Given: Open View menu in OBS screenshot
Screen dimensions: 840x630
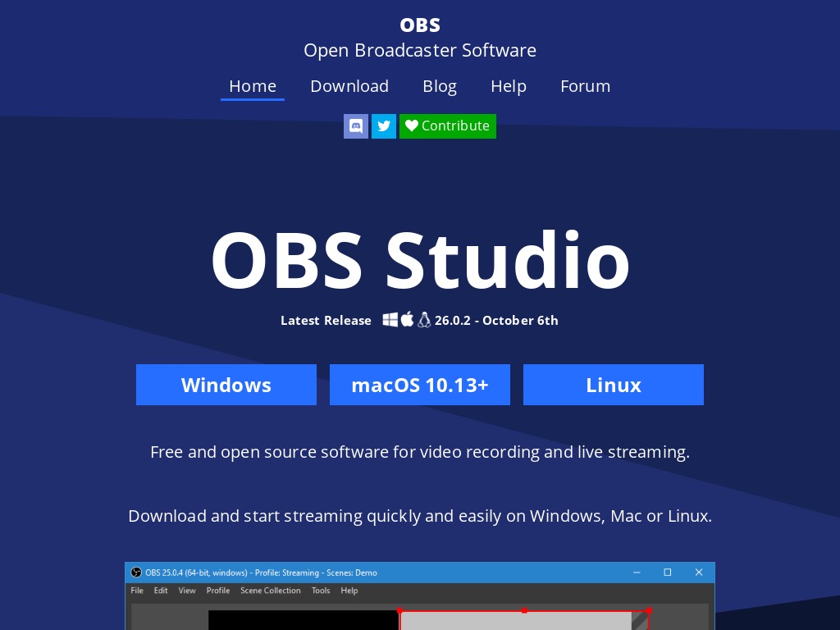Looking at the screenshot, I should pyautogui.click(x=187, y=591).
